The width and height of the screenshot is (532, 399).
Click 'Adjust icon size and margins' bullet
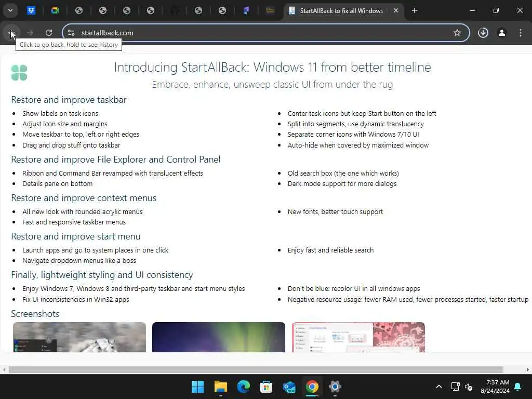pyautogui.click(x=65, y=124)
